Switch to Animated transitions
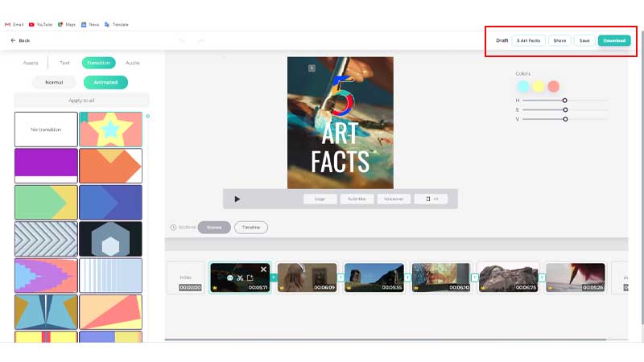 coord(105,82)
